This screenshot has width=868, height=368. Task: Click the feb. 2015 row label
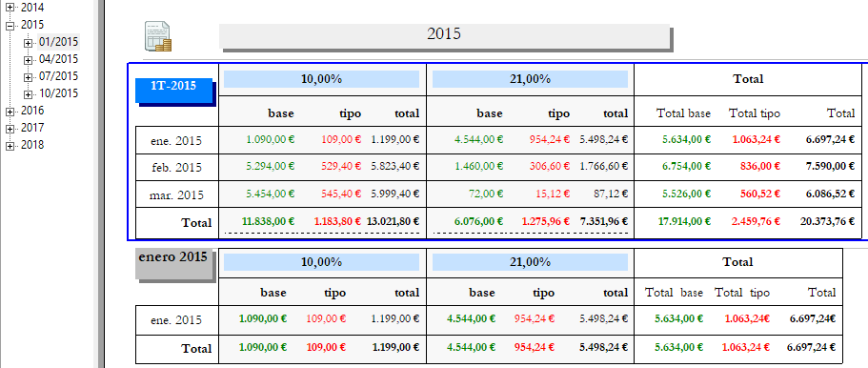pos(176,168)
